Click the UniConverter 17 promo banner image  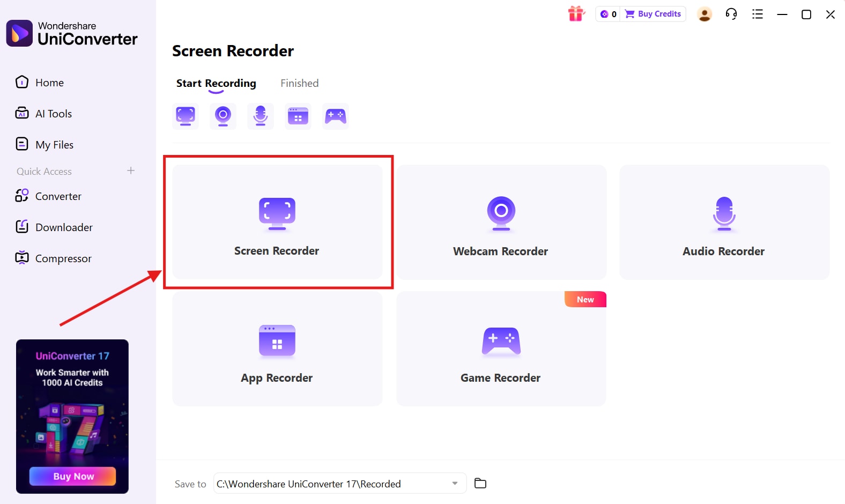click(72, 417)
